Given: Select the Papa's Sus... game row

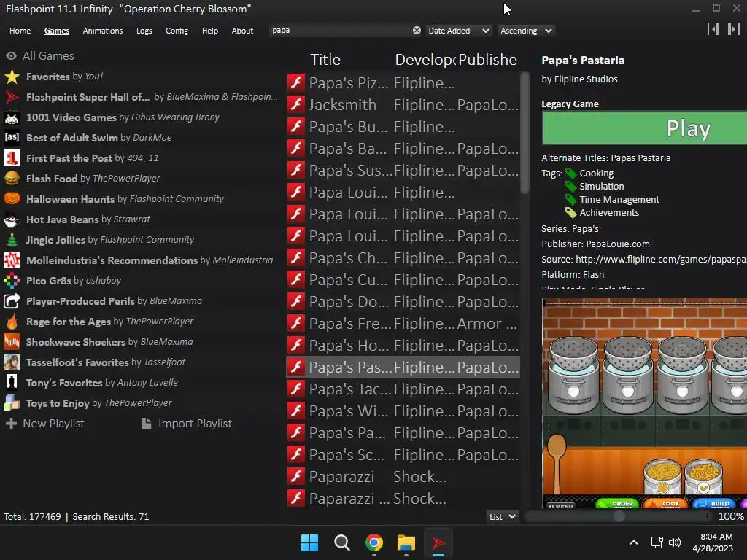Looking at the screenshot, I should (403, 171).
